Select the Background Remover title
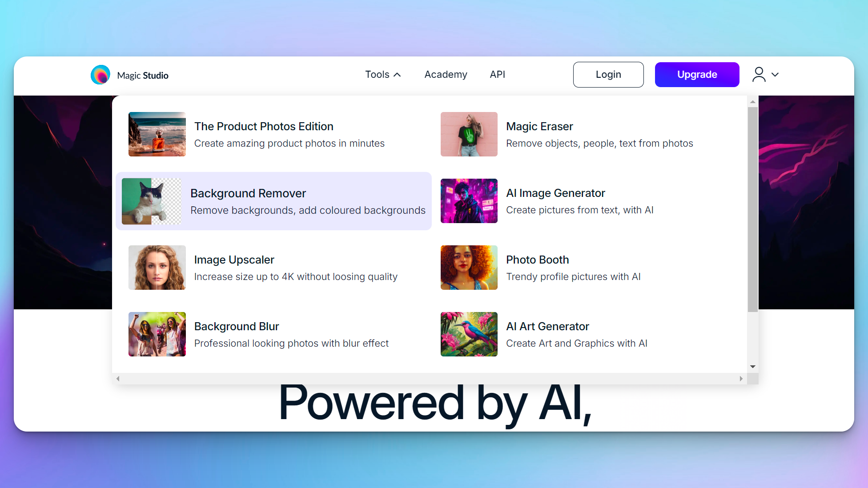868x488 pixels. 248,193
